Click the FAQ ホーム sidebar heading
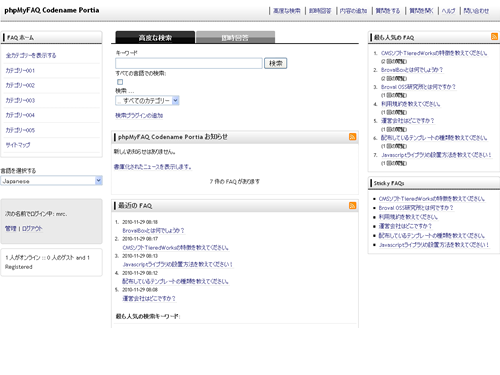Viewport: 500px width, 375px height. (21, 37)
